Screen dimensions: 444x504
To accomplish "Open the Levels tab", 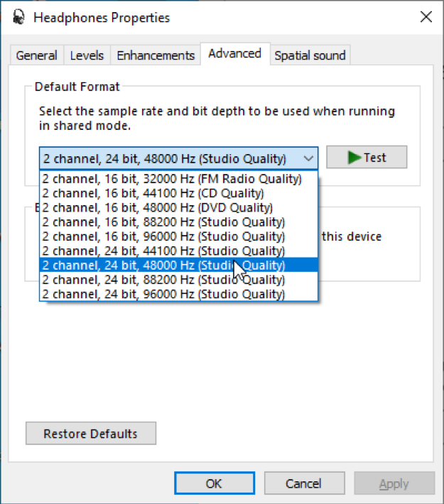I will 87,55.
